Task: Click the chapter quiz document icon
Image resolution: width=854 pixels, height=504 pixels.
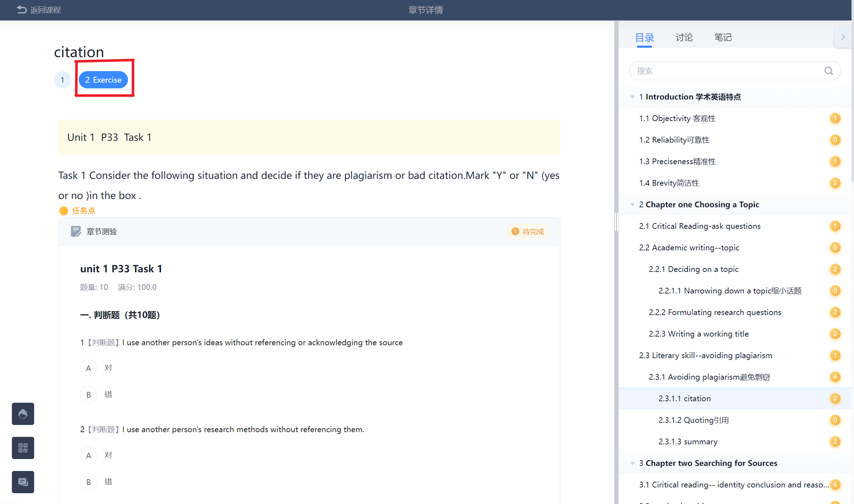Action: [75, 231]
